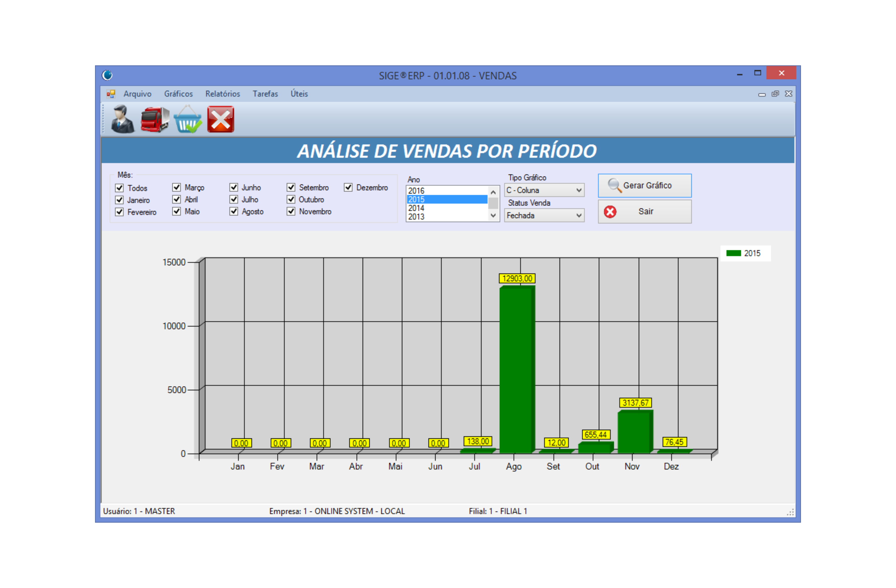Click the November bar in the chart
This screenshot has height=588, width=896.
point(635,432)
